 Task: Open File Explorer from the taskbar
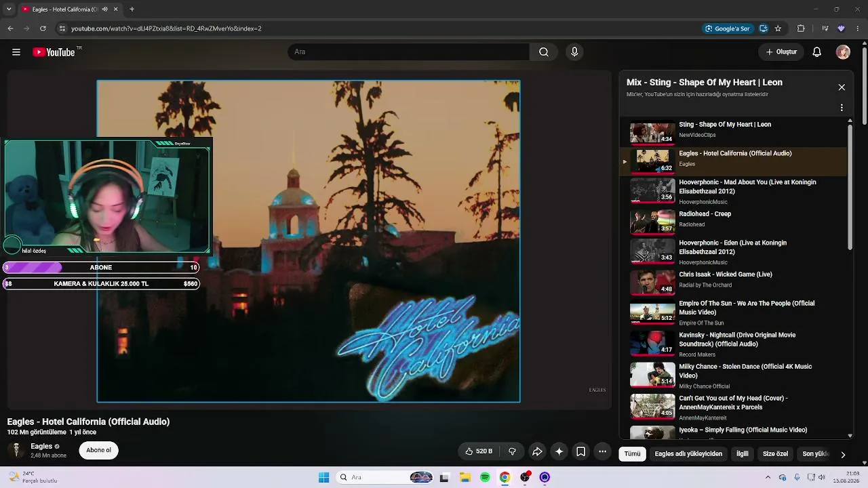465,477
